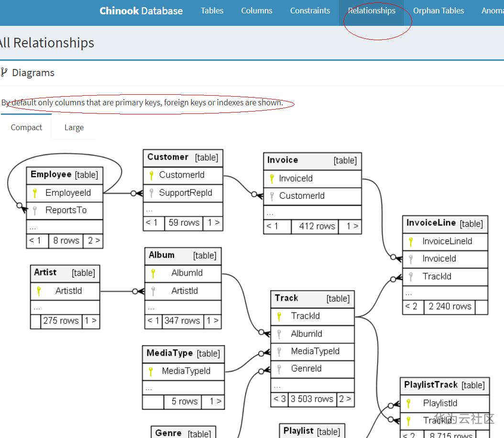Click the TrackId key icon in InvoiceLine table
This screenshot has width=504, height=438.
[x=410, y=277]
